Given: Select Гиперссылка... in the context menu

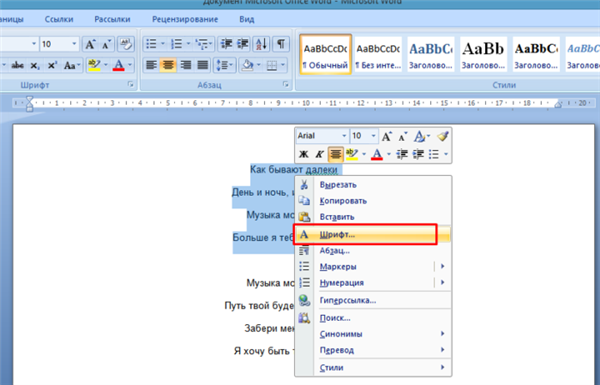Looking at the screenshot, I should (x=373, y=300).
